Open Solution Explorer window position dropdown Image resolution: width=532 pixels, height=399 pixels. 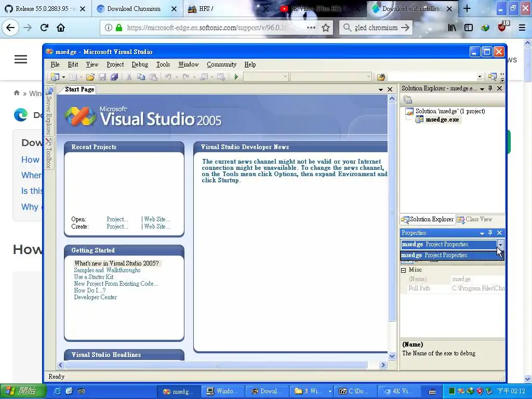pyautogui.click(x=482, y=89)
